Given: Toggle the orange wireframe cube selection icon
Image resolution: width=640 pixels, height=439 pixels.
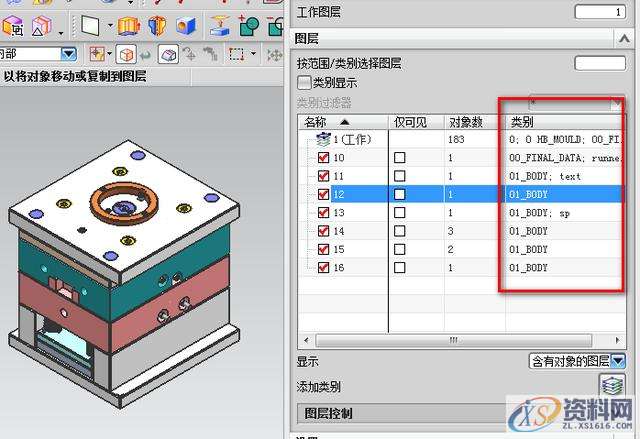Looking at the screenshot, I should pyautogui.click(x=126, y=54).
